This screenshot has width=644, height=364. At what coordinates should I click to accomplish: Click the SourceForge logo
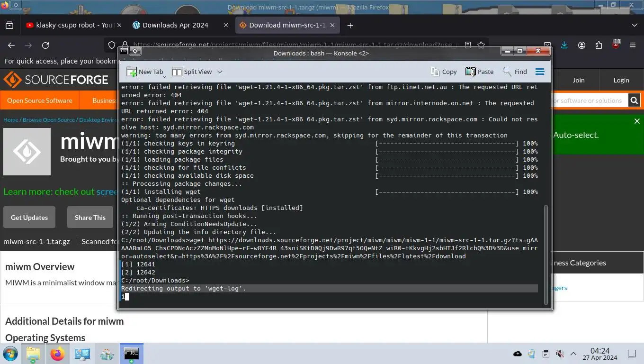(56, 80)
